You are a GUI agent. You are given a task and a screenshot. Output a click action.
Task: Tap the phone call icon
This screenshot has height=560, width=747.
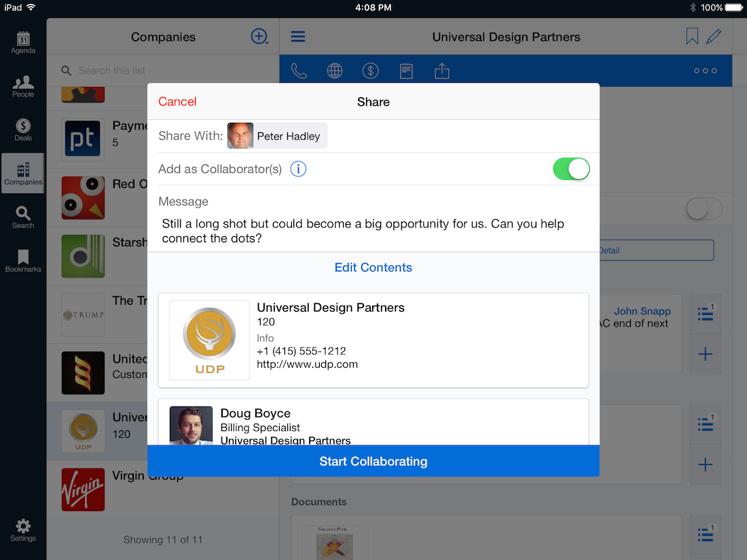(299, 71)
